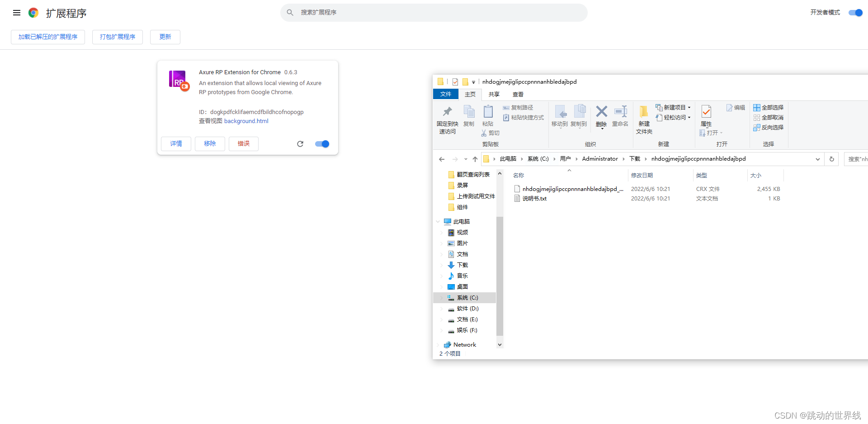This screenshot has height=424, width=868.
Task: Open recent locations dropdown arrow
Action: point(466,159)
